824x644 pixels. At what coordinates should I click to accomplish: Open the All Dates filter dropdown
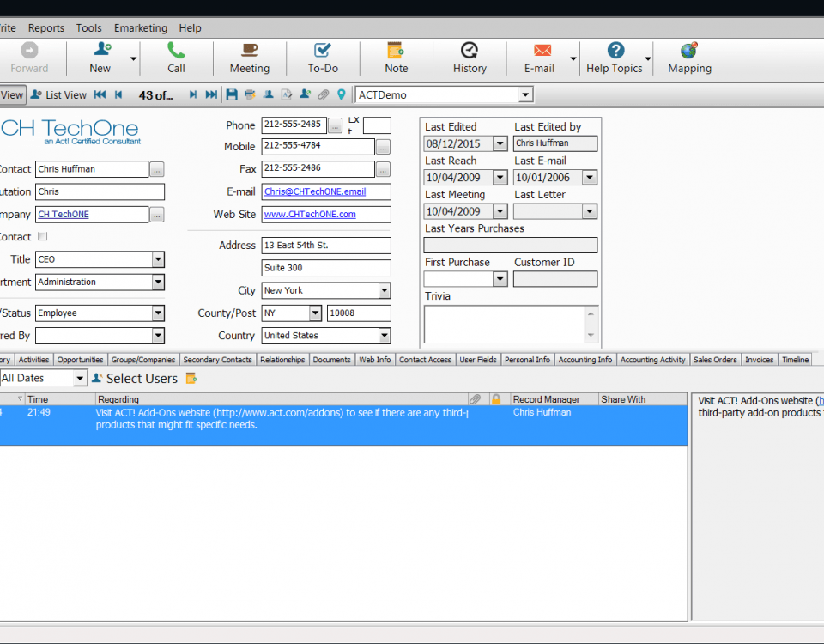click(x=79, y=378)
